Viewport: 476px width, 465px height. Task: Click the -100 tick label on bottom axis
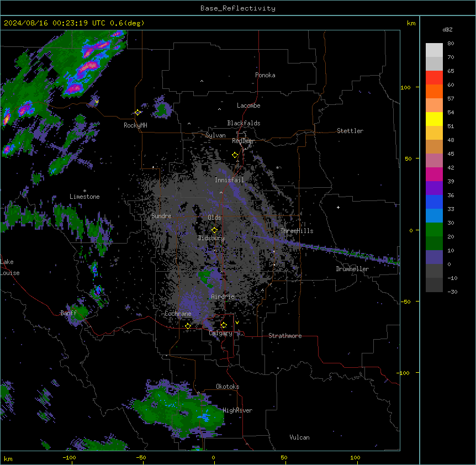[x=69, y=457]
